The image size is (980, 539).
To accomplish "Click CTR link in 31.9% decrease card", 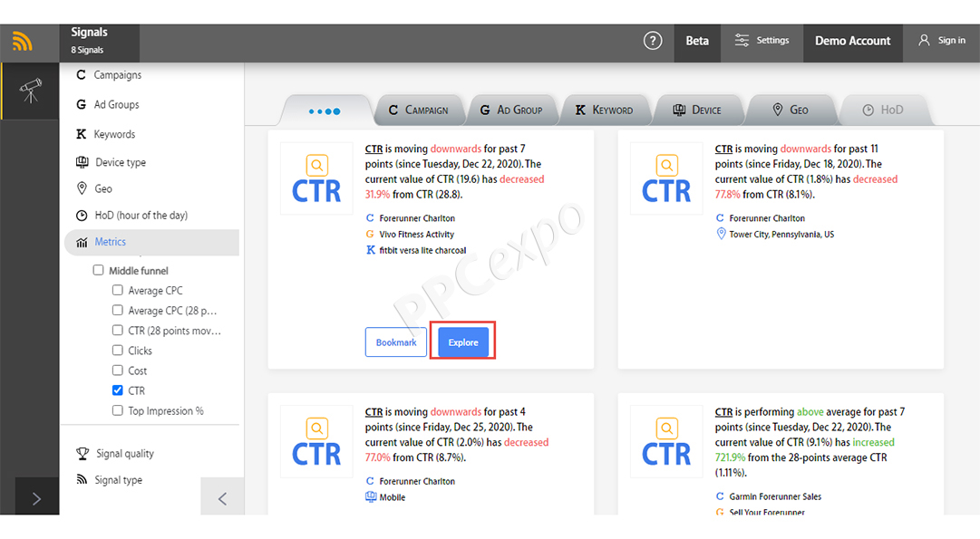I will [x=374, y=149].
